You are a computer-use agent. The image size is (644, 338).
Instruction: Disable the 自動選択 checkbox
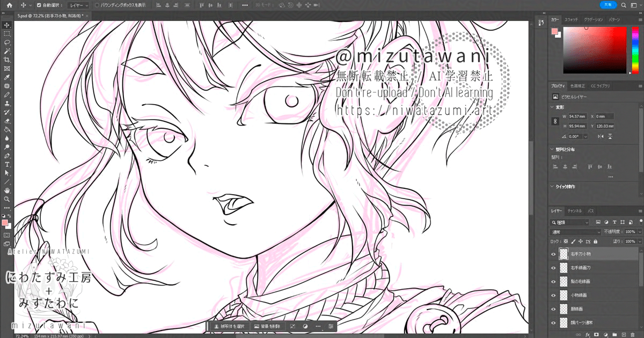38,5
